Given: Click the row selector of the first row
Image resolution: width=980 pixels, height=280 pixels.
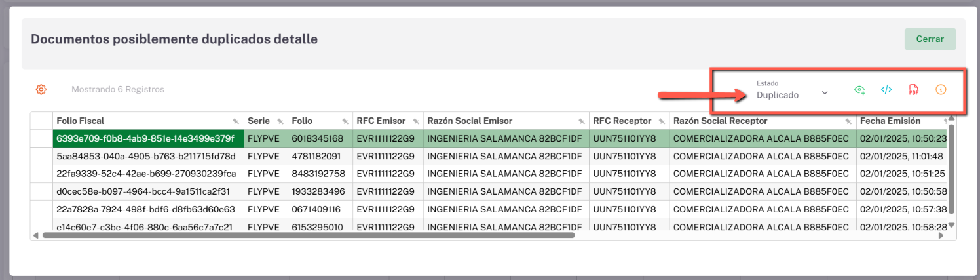Looking at the screenshot, I should pos(41,138).
